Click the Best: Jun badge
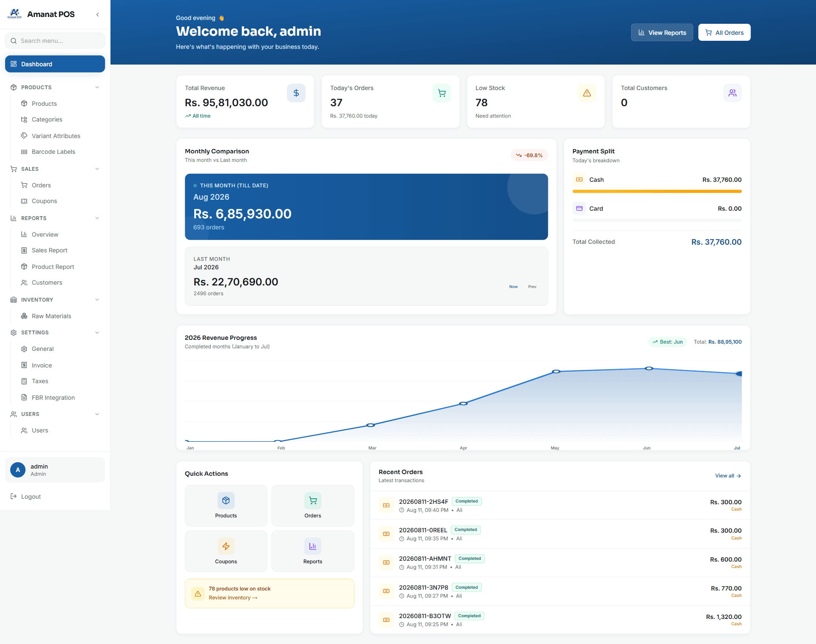Image resolution: width=816 pixels, height=644 pixels. tap(667, 342)
